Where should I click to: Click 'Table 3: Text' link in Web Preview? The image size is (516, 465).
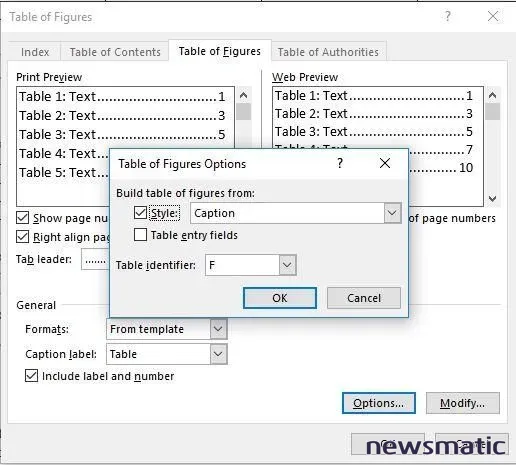click(x=311, y=132)
